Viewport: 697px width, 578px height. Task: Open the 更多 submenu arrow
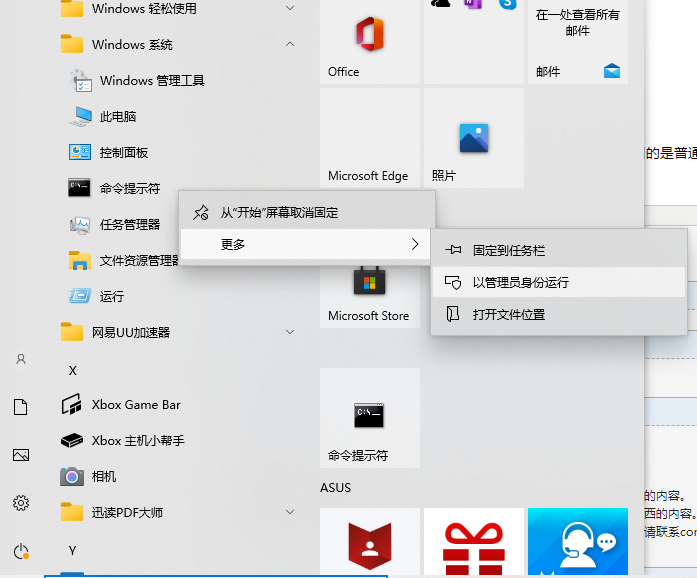point(415,244)
